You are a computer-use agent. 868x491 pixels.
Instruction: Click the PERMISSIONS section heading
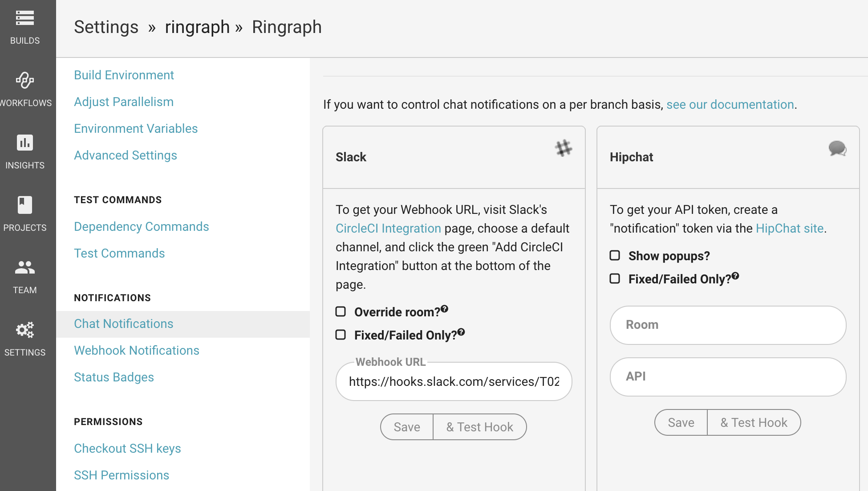click(x=108, y=421)
